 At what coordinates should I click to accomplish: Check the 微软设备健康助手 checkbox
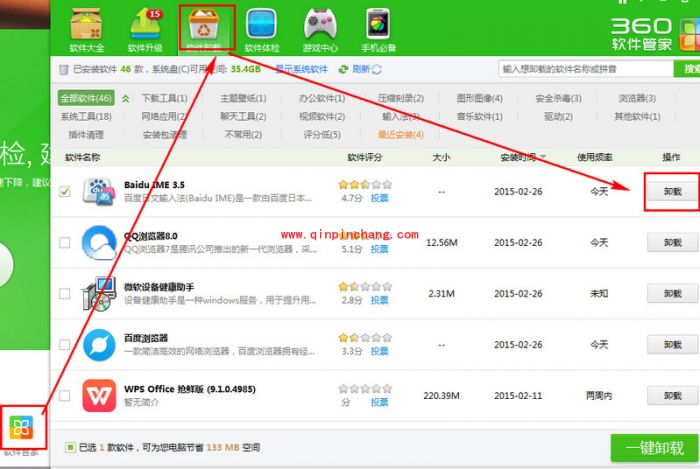pyautogui.click(x=65, y=294)
